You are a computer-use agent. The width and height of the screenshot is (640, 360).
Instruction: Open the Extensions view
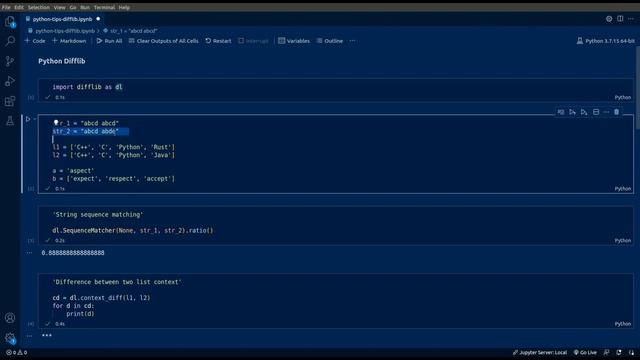pos(10,101)
